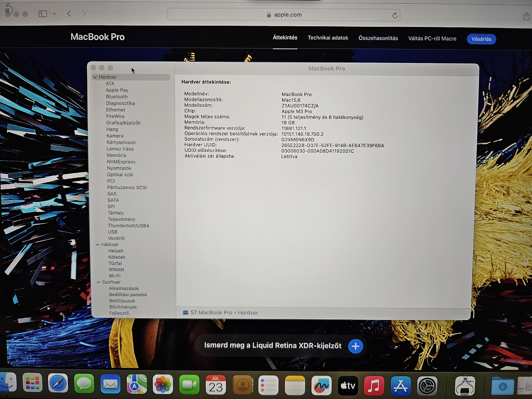Switch to Áttekintés tab

285,38
